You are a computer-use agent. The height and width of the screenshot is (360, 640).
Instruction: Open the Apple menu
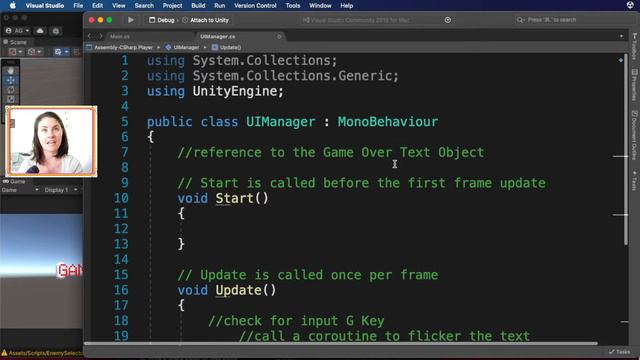[13, 6]
